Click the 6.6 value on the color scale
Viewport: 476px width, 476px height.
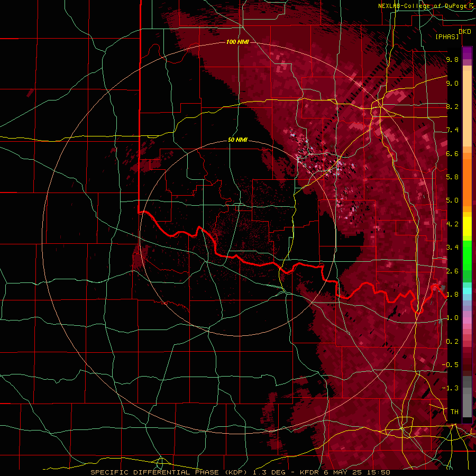click(452, 153)
